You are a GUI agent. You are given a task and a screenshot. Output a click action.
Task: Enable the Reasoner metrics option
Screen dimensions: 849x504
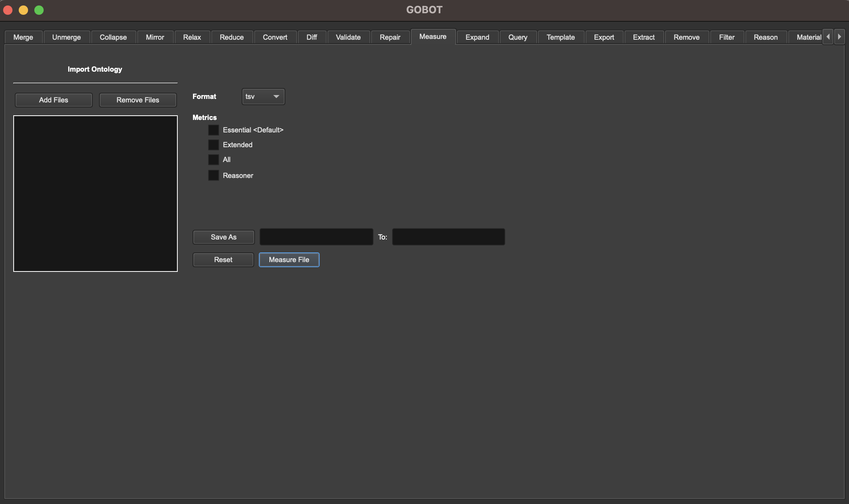click(x=213, y=174)
